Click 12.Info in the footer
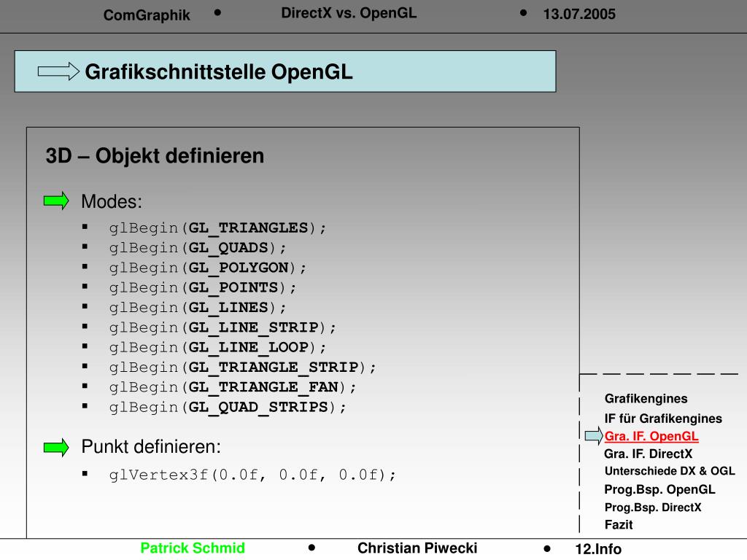 (598, 549)
